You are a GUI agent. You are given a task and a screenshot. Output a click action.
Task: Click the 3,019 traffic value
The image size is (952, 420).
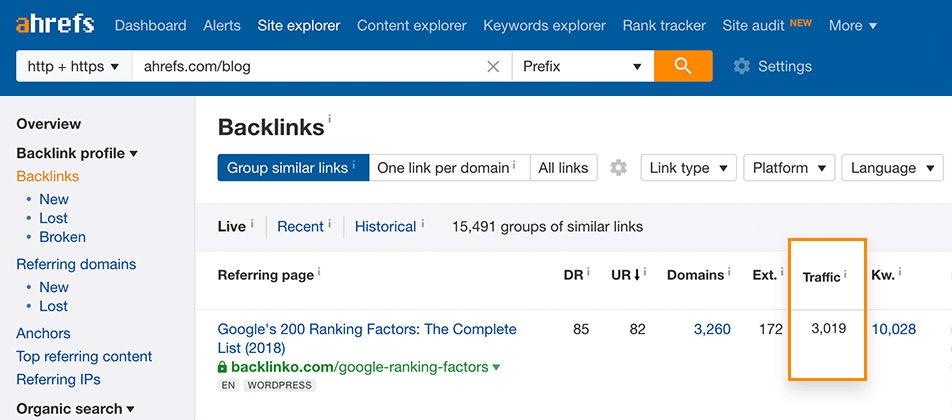[828, 328]
